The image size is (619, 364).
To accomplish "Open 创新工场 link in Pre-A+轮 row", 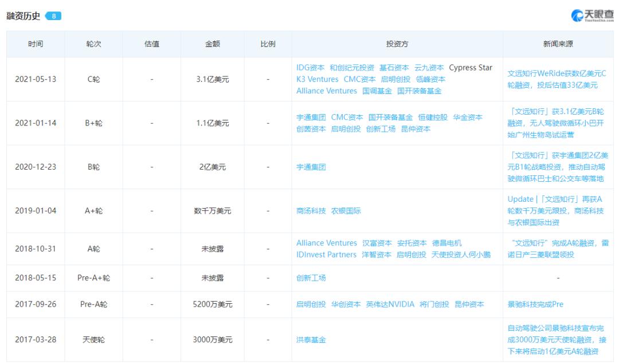I will click(x=311, y=278).
